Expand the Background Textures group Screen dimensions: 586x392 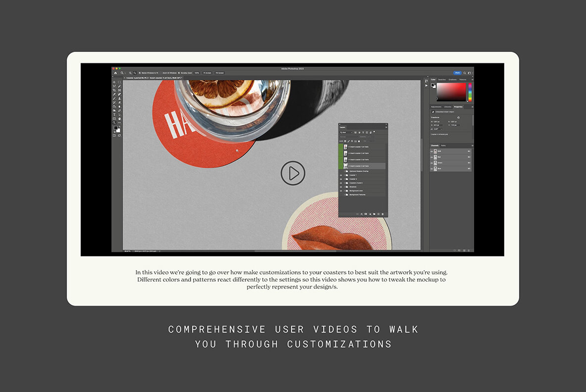click(344, 195)
